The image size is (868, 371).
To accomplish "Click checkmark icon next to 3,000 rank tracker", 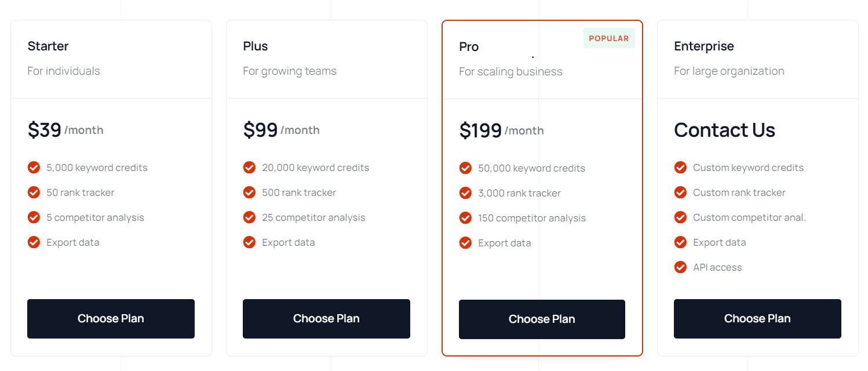I will (465, 193).
